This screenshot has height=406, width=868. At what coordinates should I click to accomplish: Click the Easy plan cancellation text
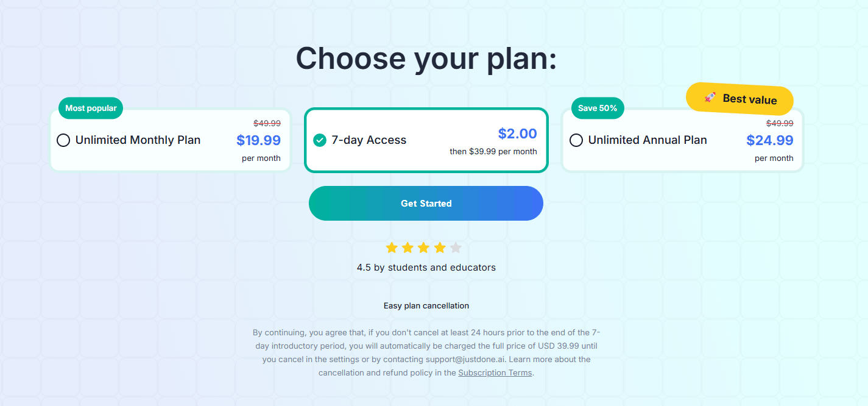click(426, 305)
